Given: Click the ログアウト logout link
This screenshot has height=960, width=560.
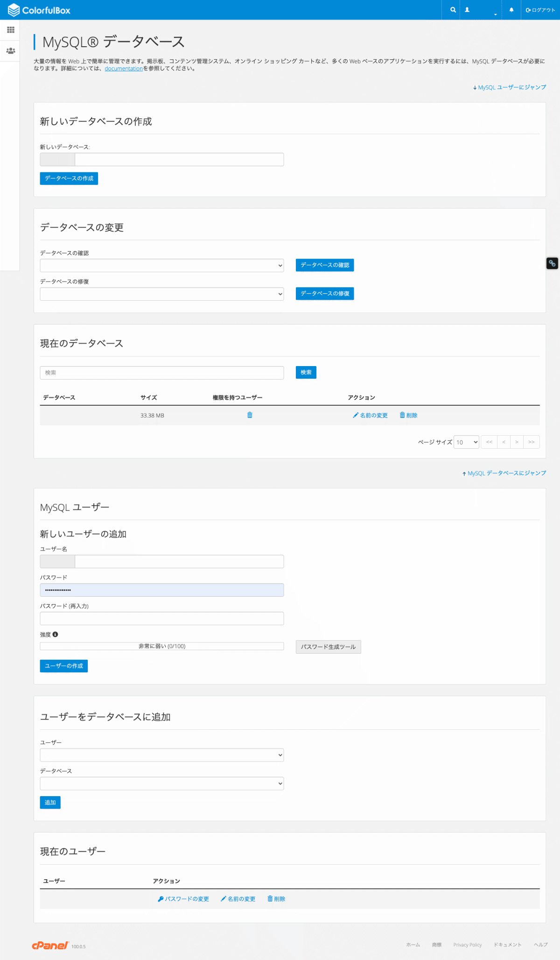Looking at the screenshot, I should (540, 10).
